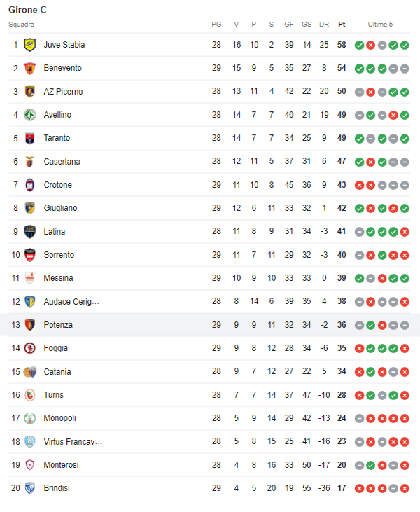The height and width of the screenshot is (512, 420).
Task: Click the Sorrento team badge
Action: pos(29,255)
